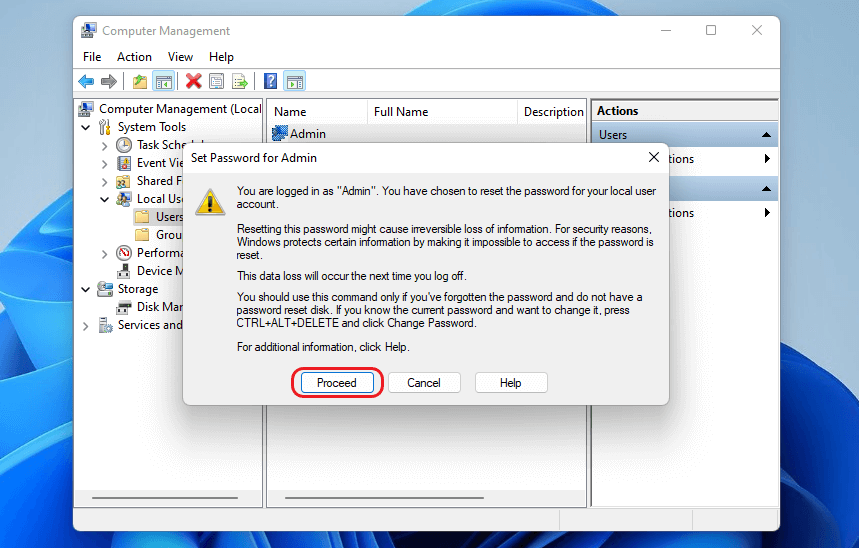
Task: Toggle the Show/Hide Action Pane icon
Action: [x=295, y=82]
